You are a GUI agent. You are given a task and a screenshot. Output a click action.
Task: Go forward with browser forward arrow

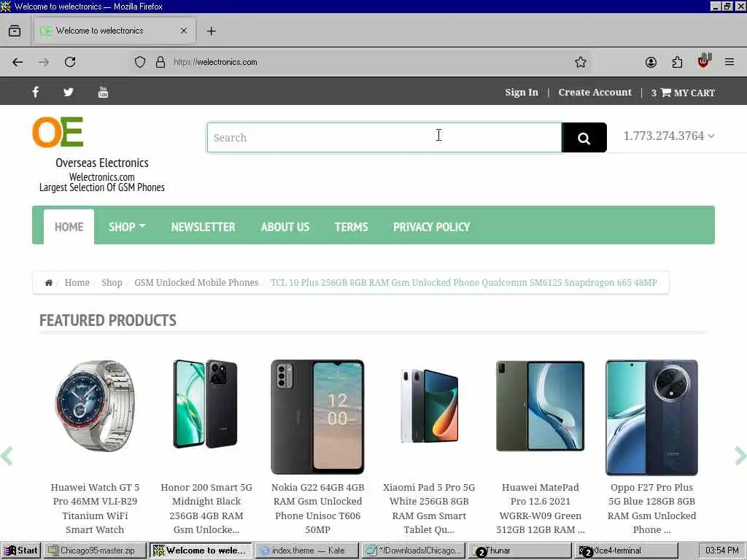coord(44,62)
